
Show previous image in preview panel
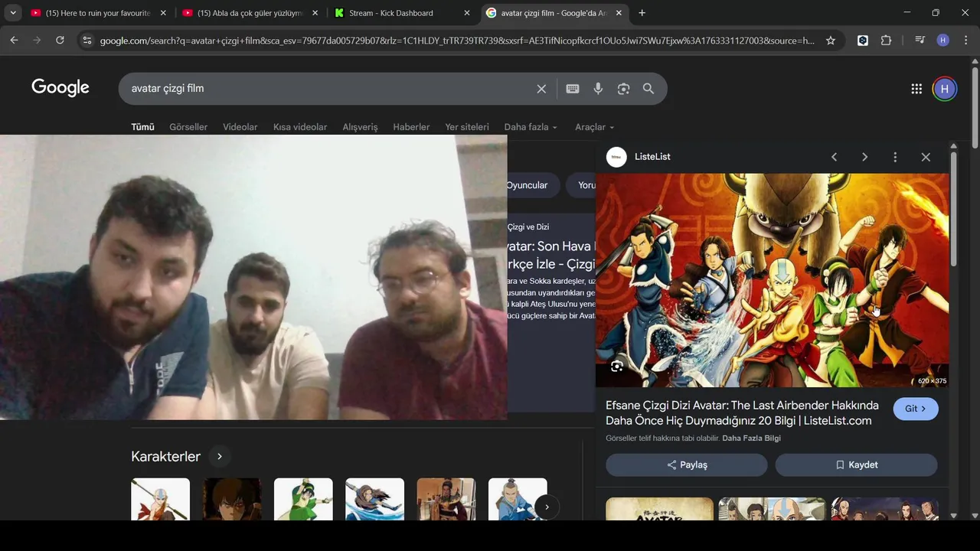835,157
